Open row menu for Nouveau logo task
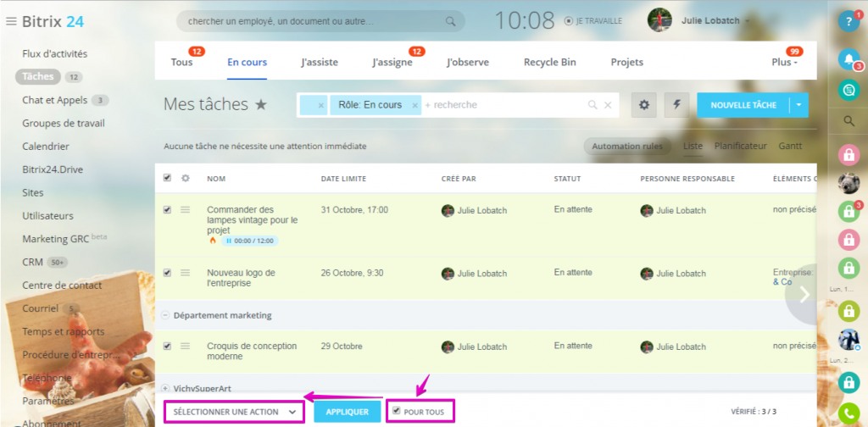 (186, 273)
